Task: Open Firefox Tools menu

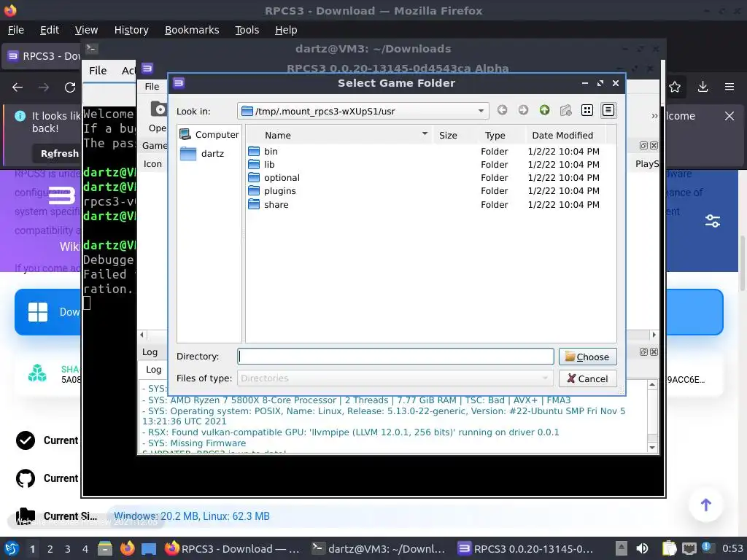Action: 247,30
